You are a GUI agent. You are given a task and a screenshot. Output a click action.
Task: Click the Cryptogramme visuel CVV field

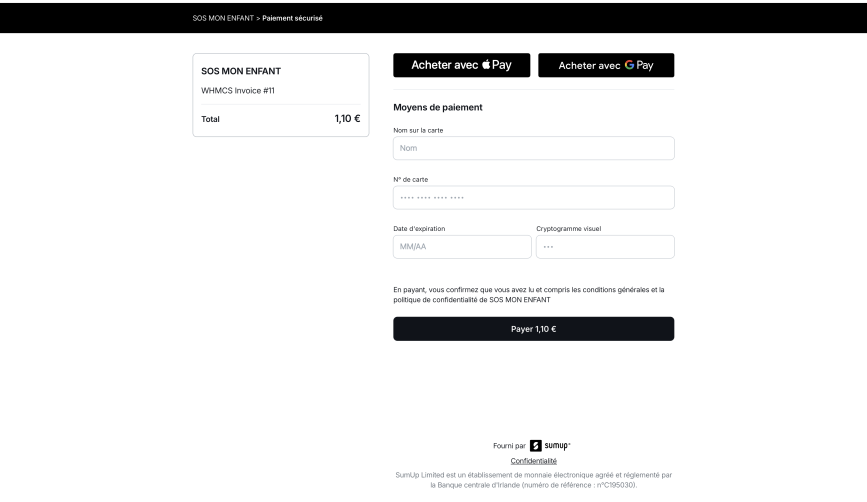(605, 247)
